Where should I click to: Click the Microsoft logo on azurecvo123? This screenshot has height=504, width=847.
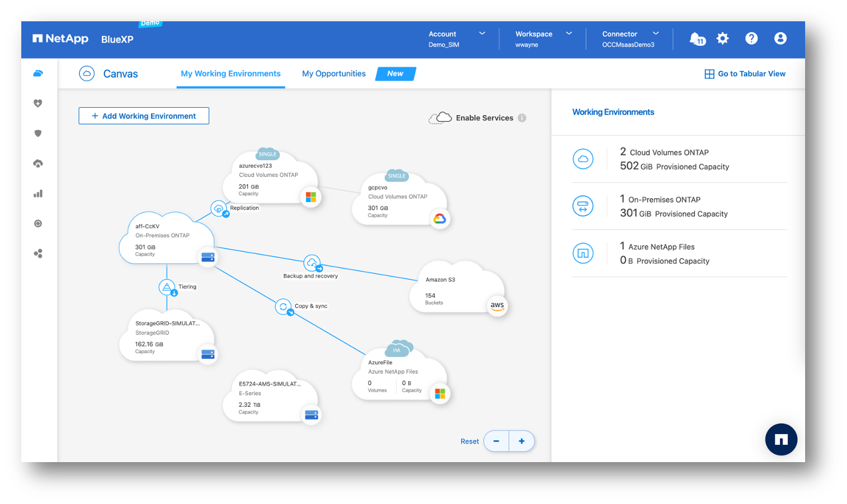tap(310, 197)
